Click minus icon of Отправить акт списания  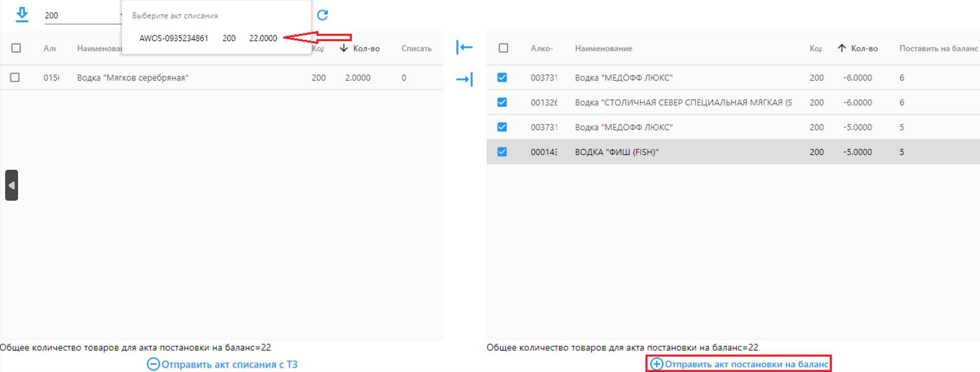click(153, 364)
